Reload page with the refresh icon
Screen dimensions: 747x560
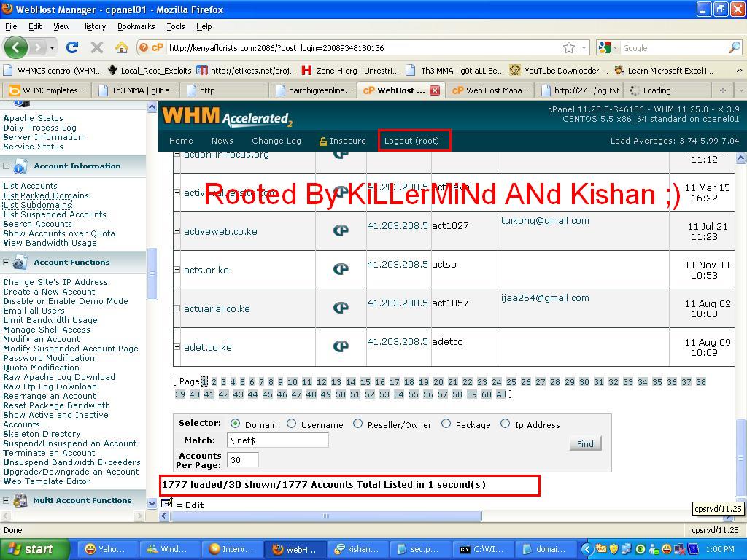point(72,47)
